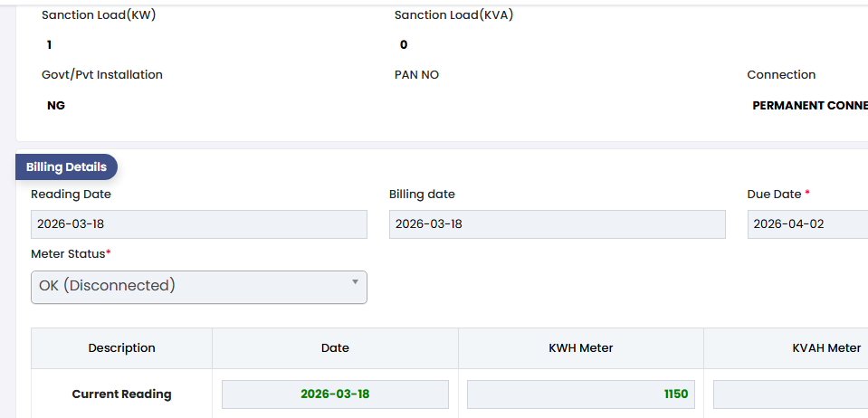The width and height of the screenshot is (868, 418).
Task: Click the Due Date input field
Action: pyautogui.click(x=807, y=224)
